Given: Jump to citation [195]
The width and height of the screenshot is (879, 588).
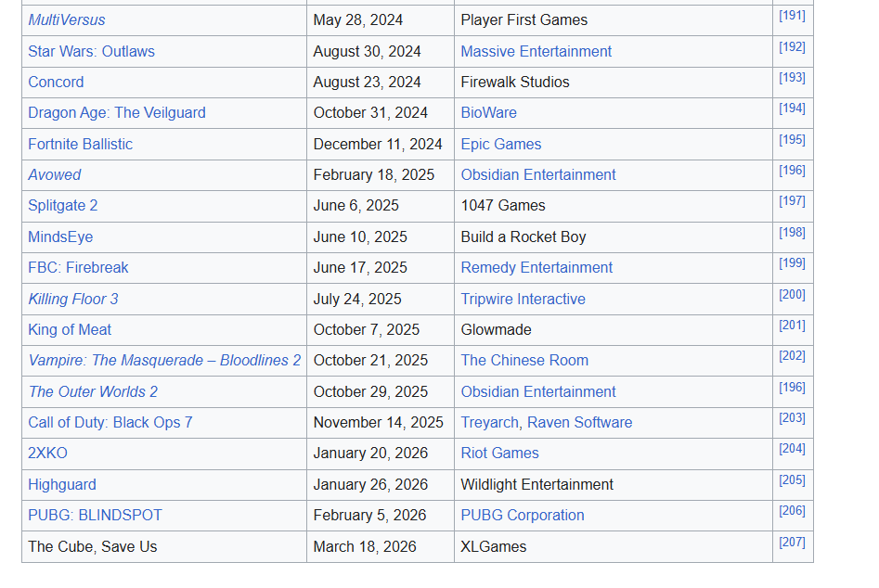Looking at the screenshot, I should point(792,140).
